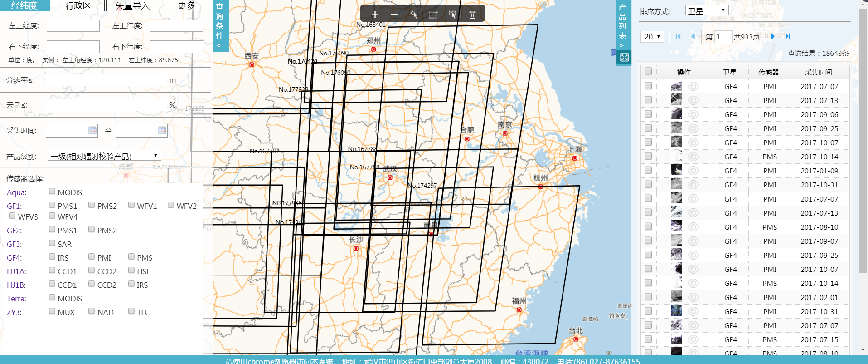Open thumbnail of the 2017-09-06 image
The width and height of the screenshot is (868, 364).
(676, 114)
